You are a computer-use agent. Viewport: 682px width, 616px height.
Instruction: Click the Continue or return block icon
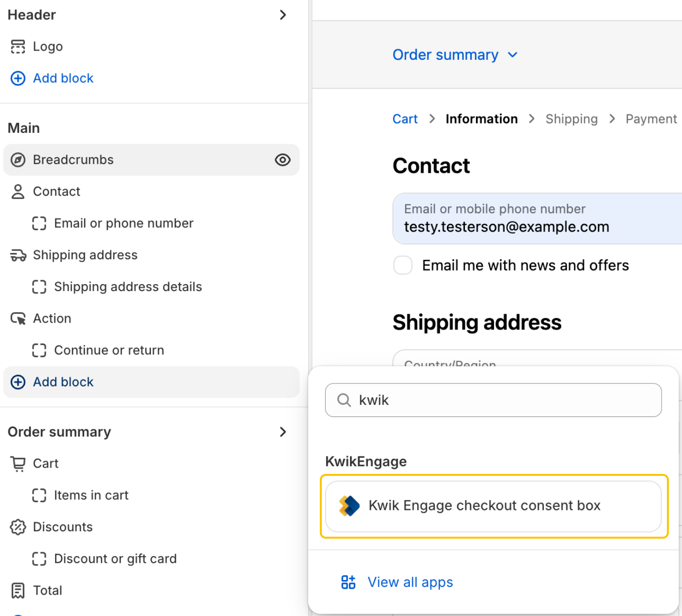39,350
